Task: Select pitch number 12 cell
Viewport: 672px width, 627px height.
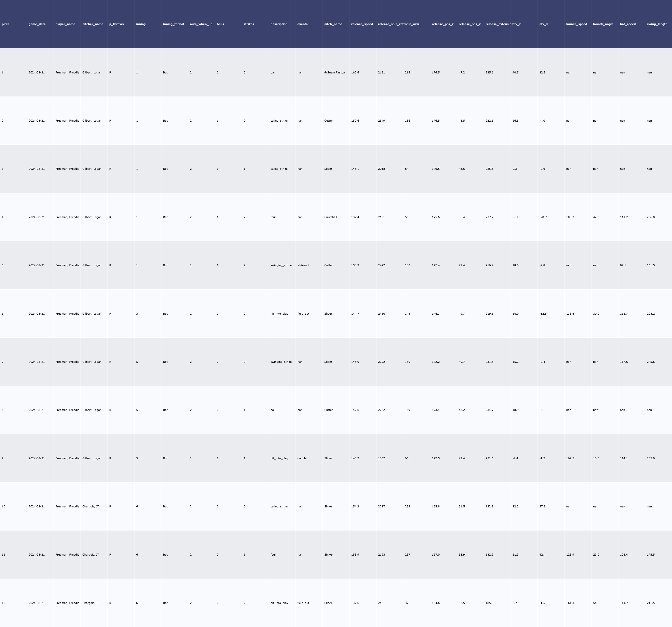Action: click(x=3, y=603)
